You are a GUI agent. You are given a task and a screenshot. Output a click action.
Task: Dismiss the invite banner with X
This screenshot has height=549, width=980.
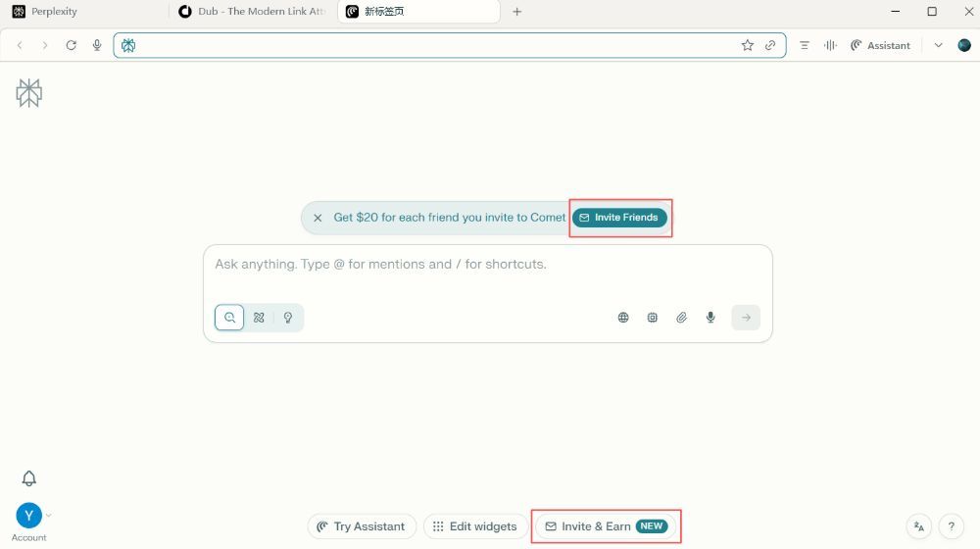(318, 218)
